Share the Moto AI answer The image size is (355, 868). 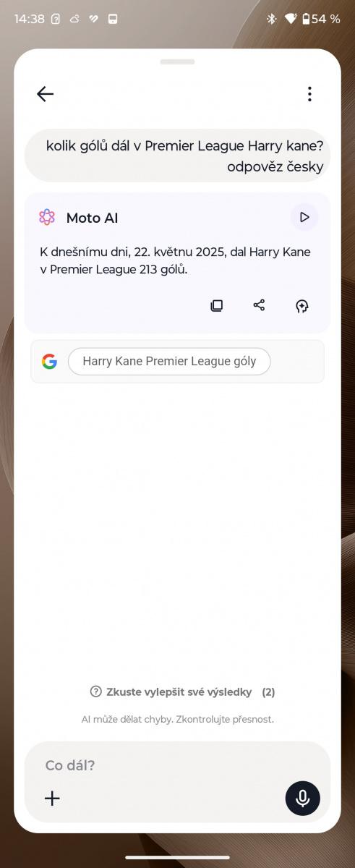click(x=259, y=305)
